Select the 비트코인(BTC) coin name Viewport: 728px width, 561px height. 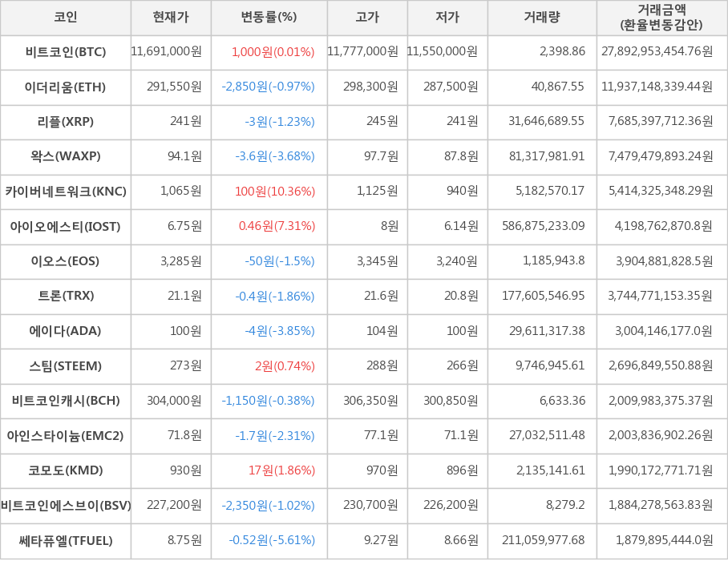point(66,52)
